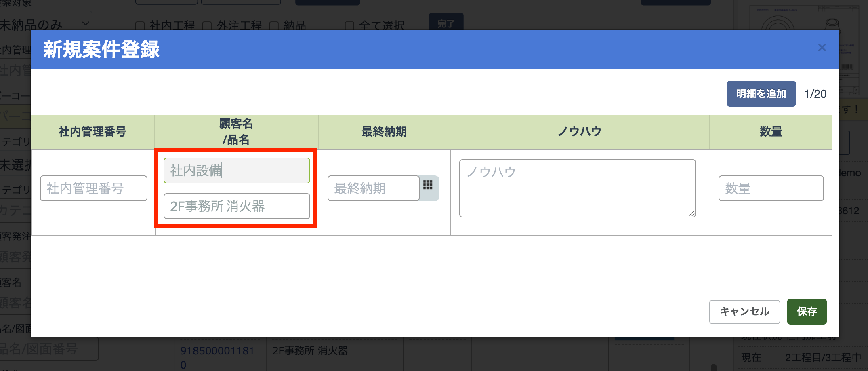The width and height of the screenshot is (868, 371).
Task: Grab the ノウハウ textarea resize handle
Action: coord(691,213)
